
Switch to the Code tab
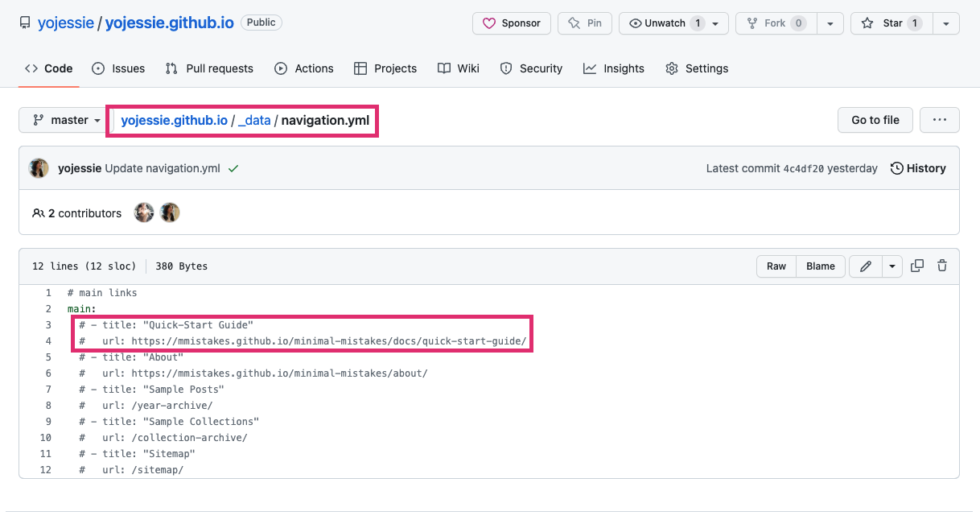point(49,68)
